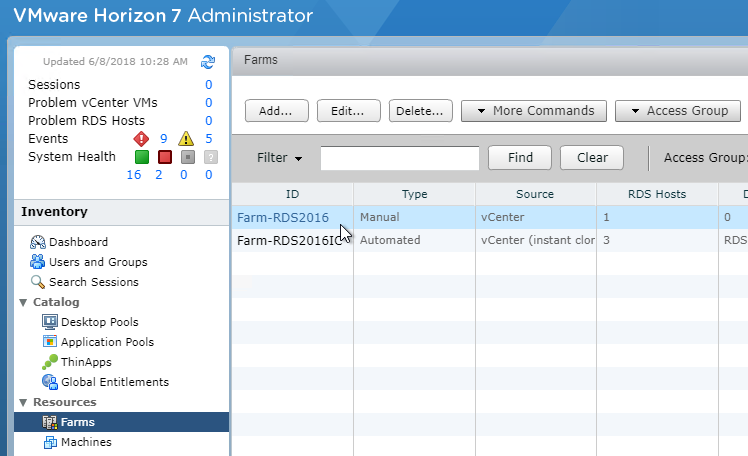
Task: Click the Search Sessions magnifier icon
Action: tap(38, 282)
